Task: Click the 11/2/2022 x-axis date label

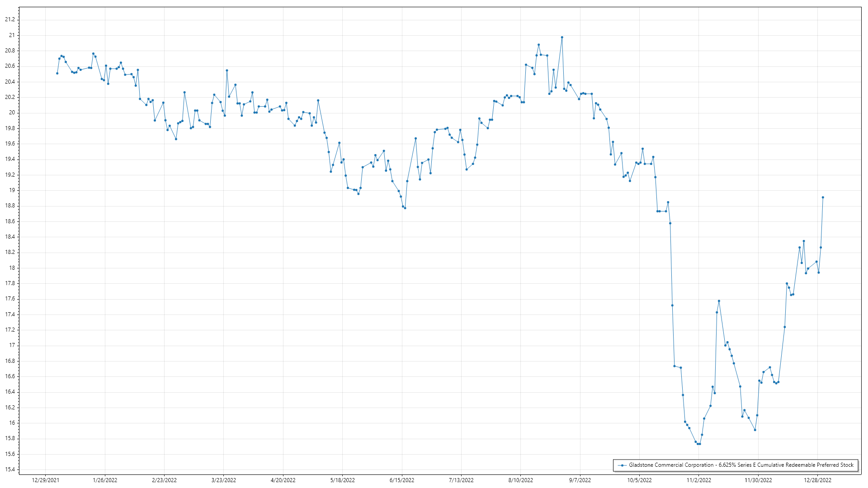Action: [699, 480]
